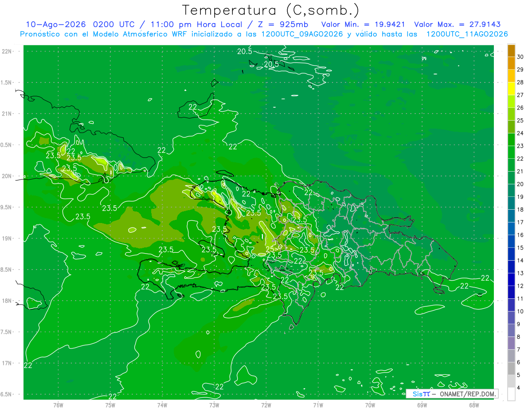Click the '71W' longitude axis label
This screenshot has width=532, height=411.
pyautogui.click(x=318, y=405)
